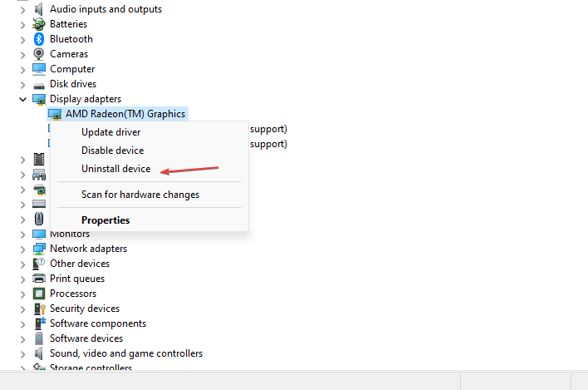Select the Batteries label
The image size is (588, 390).
pos(68,24)
